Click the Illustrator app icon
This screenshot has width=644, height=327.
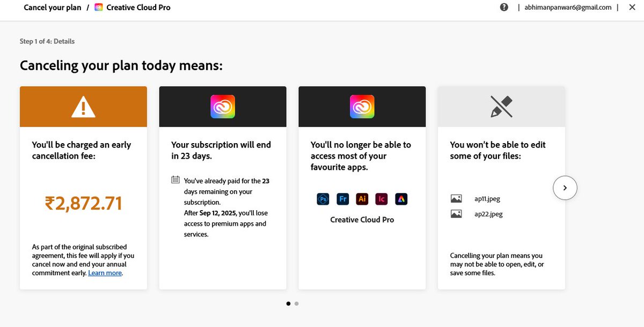click(362, 199)
